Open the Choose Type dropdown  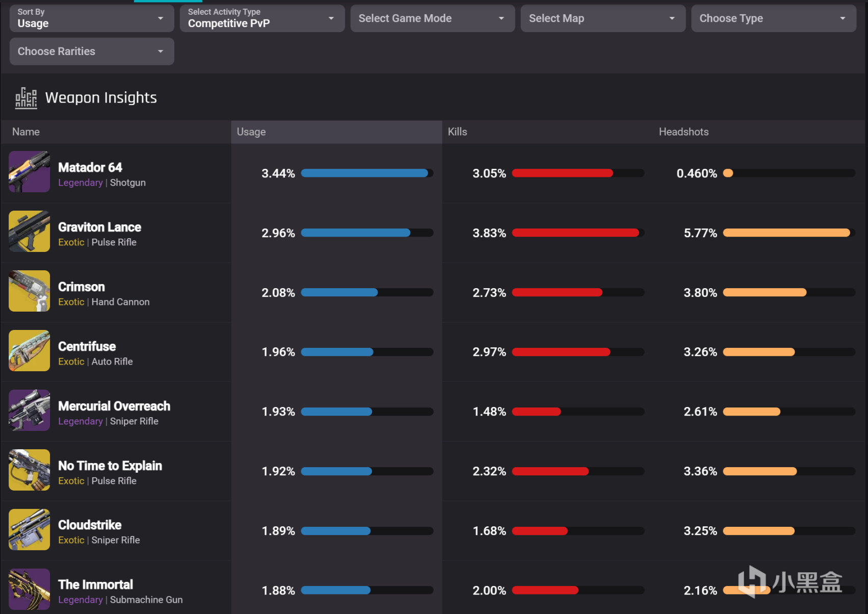[x=774, y=18]
